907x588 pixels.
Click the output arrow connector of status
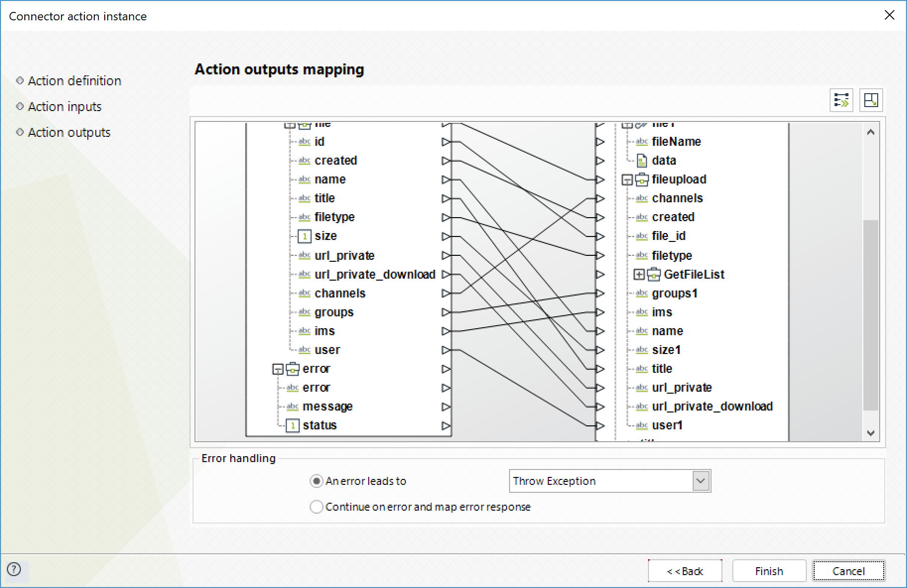tap(446, 425)
